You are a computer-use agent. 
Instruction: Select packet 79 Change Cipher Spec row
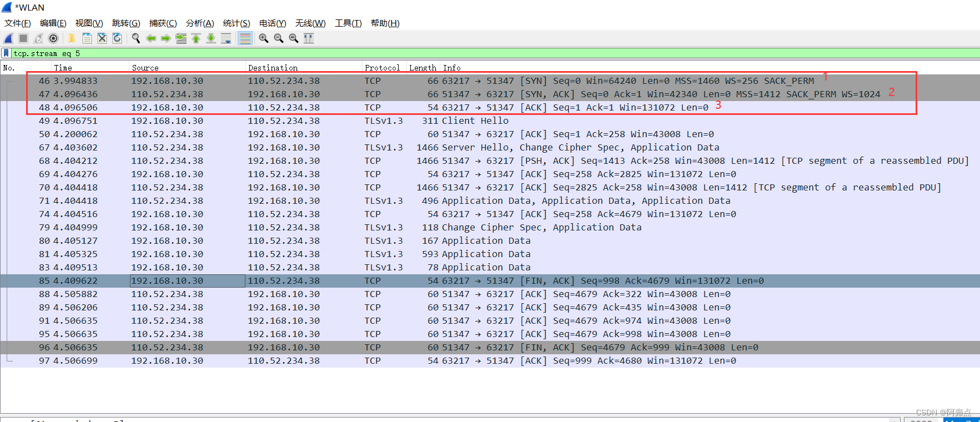[x=490, y=228]
